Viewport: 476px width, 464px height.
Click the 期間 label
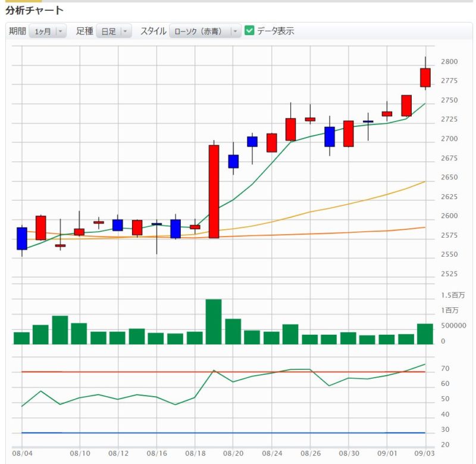click(x=17, y=31)
